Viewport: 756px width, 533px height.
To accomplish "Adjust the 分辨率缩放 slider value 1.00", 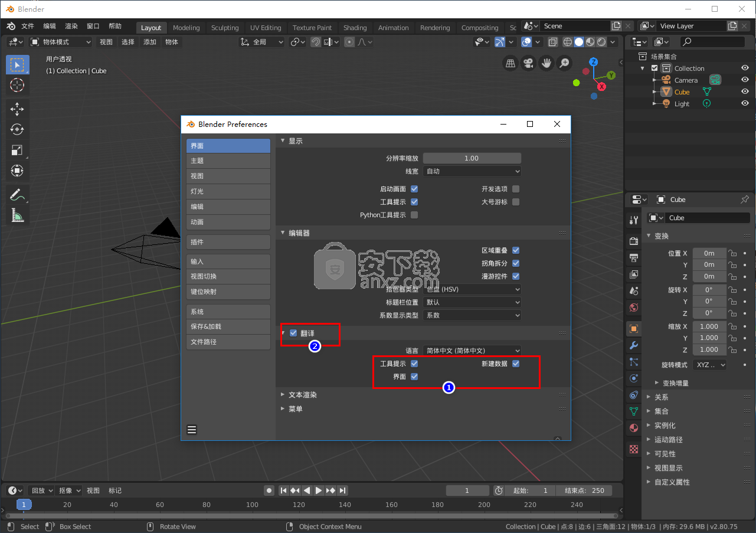I will [x=472, y=158].
